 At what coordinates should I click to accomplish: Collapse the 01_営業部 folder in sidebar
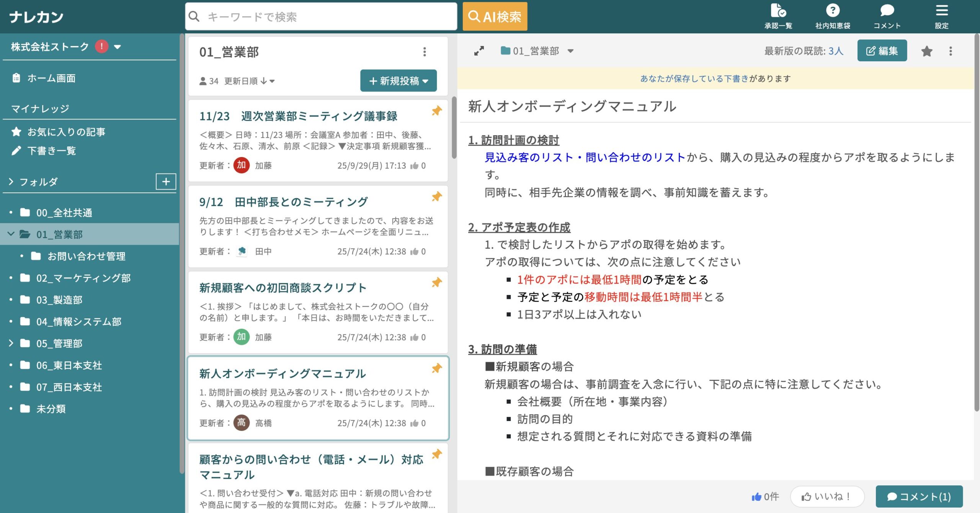11,234
